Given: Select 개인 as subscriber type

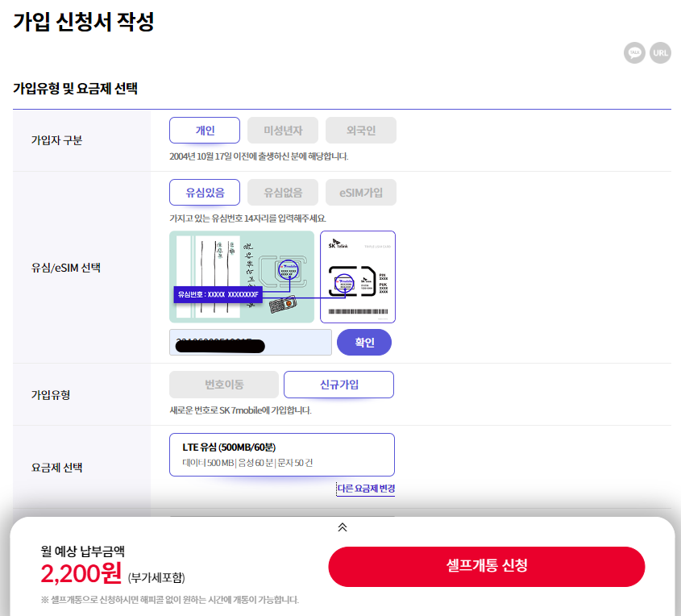Looking at the screenshot, I should point(205,130).
